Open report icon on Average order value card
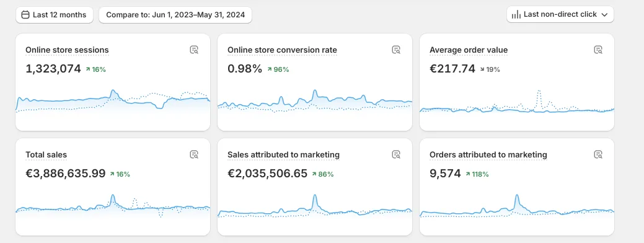The height and width of the screenshot is (243, 644). coord(598,50)
